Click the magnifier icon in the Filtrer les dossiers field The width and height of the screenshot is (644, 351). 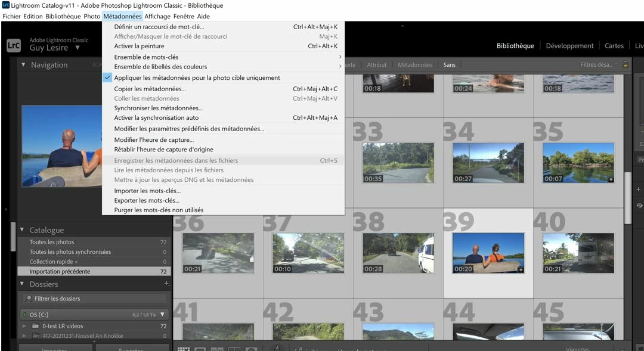(29, 299)
